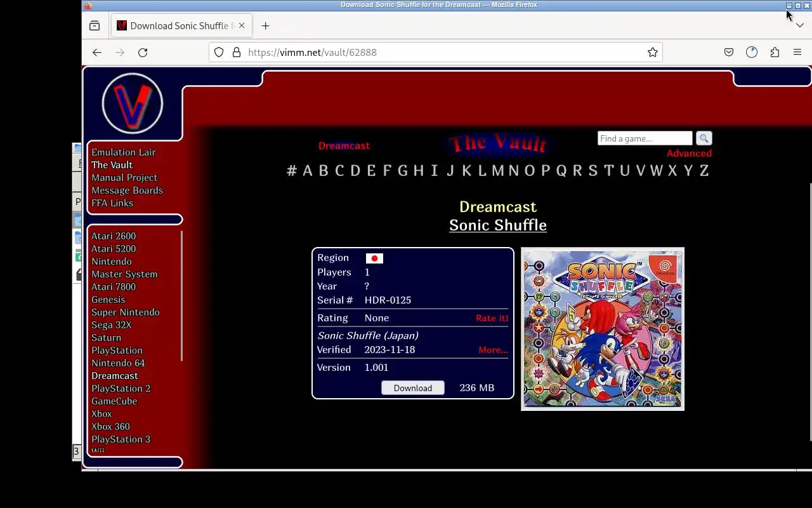Open the Pocket save icon
Viewport: 812px width, 508px height.
(729, 52)
